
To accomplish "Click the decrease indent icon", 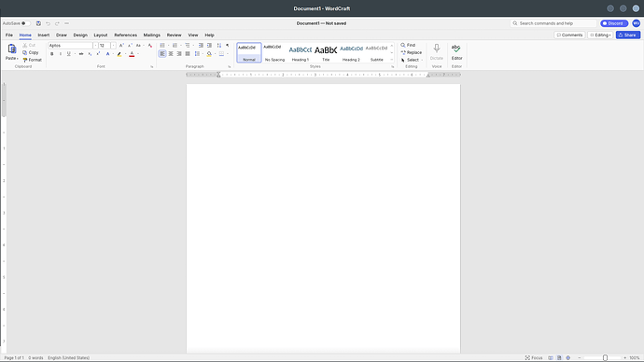I will click(x=201, y=46).
